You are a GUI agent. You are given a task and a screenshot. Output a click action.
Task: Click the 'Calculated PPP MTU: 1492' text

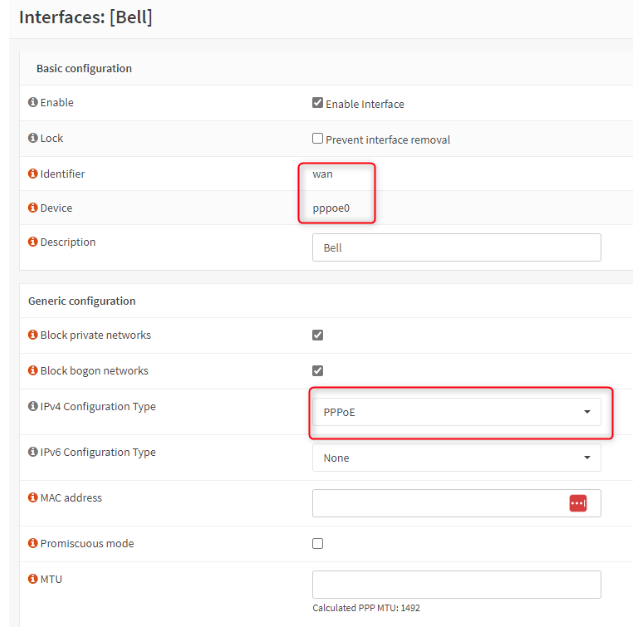(x=366, y=608)
